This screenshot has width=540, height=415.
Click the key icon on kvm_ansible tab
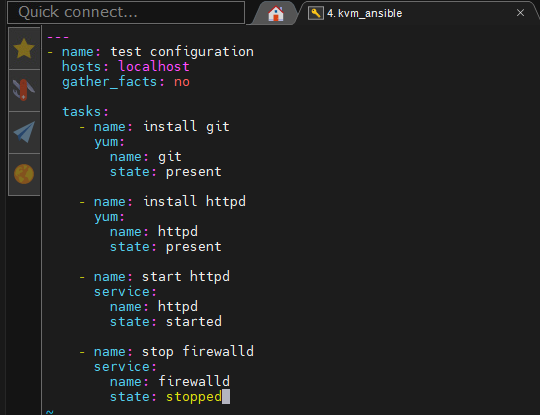315,13
